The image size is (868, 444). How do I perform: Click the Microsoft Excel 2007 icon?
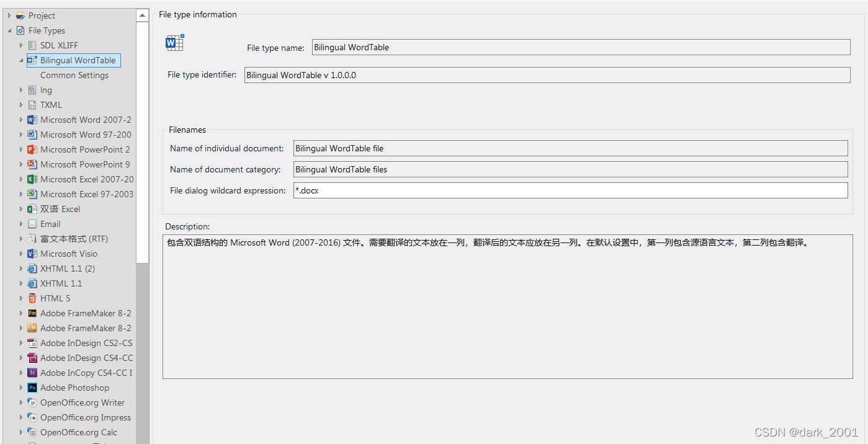coord(32,179)
